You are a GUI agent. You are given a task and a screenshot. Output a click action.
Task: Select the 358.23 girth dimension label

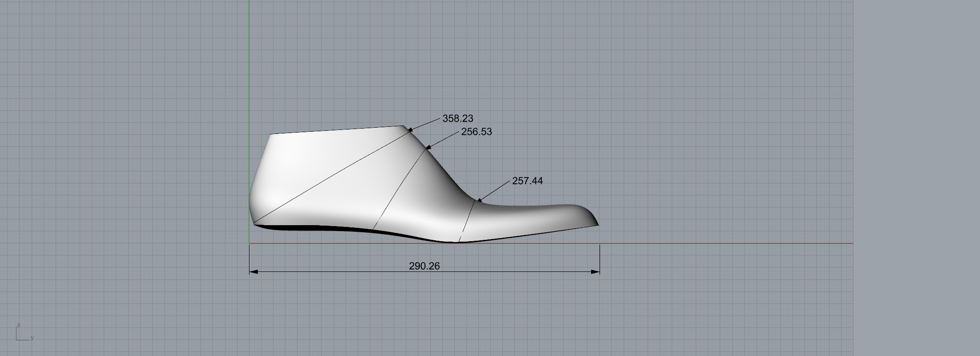[458, 118]
